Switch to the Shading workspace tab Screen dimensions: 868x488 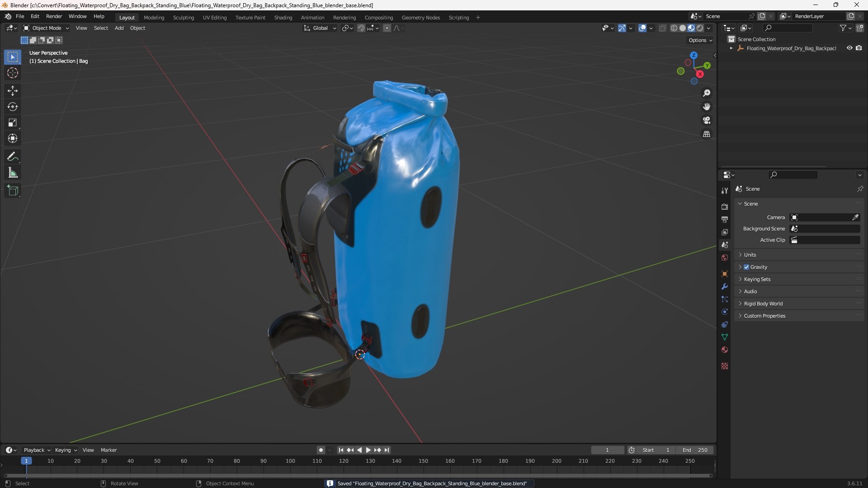(283, 18)
